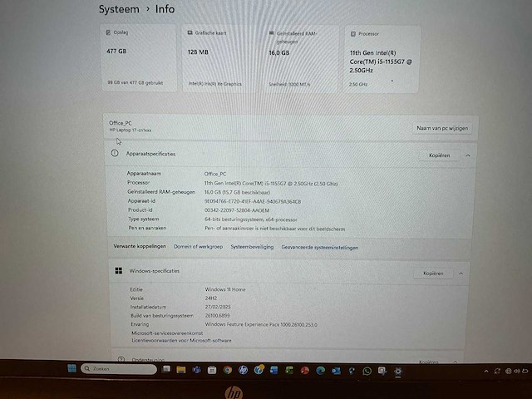
Task: Open the Microsoft Store taskbar icon
Action: (x=212, y=370)
